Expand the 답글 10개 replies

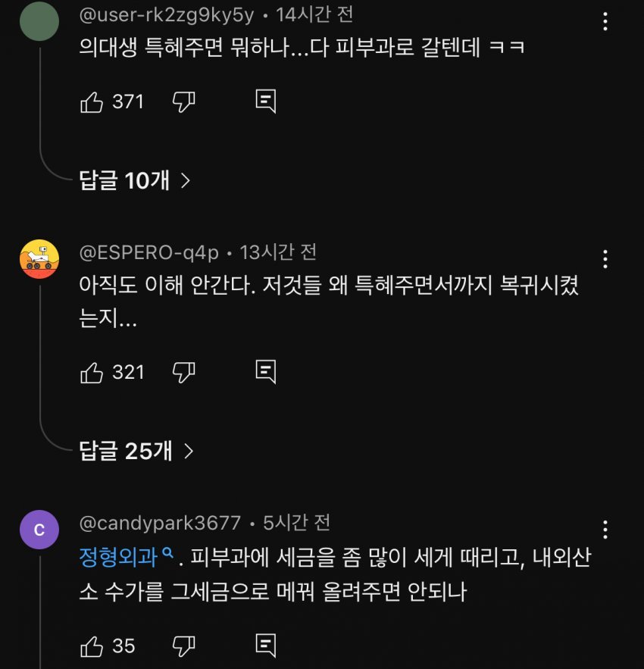pyautogui.click(x=134, y=180)
